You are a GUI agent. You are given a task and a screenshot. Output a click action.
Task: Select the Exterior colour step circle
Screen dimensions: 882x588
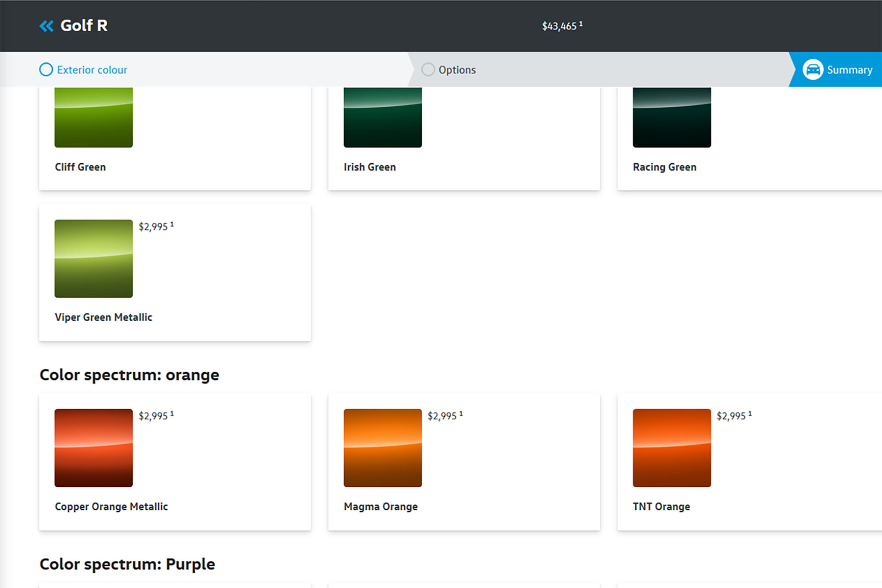[46, 70]
